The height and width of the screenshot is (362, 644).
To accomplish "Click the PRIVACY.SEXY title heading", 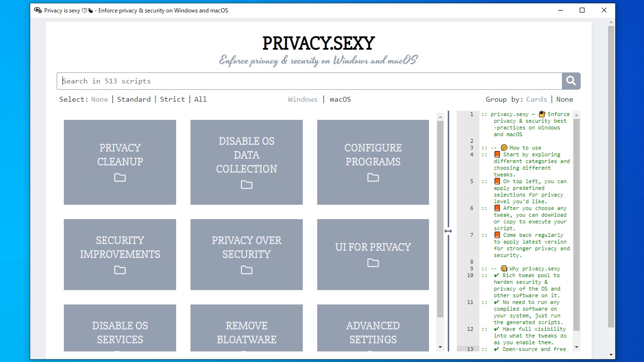I will pos(319,43).
